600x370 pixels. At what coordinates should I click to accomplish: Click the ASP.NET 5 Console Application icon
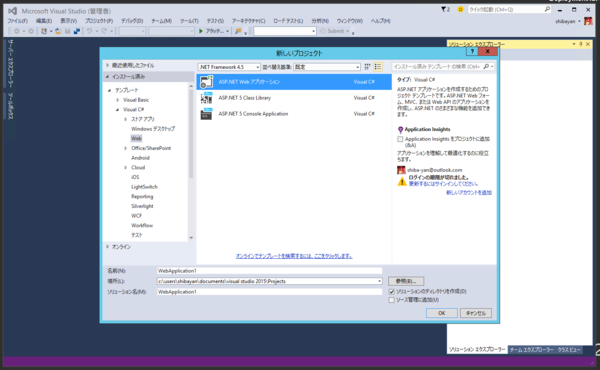[207, 114]
